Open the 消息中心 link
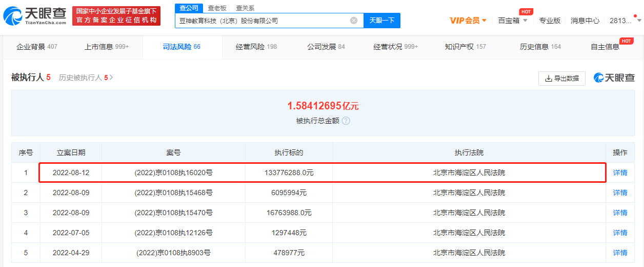 click(585, 21)
